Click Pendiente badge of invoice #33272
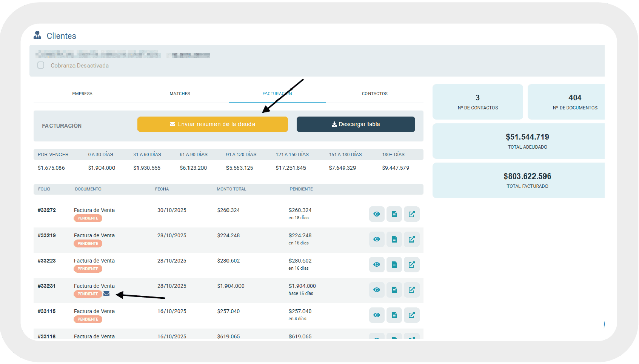Screen dimensions: 639x364 (88, 218)
